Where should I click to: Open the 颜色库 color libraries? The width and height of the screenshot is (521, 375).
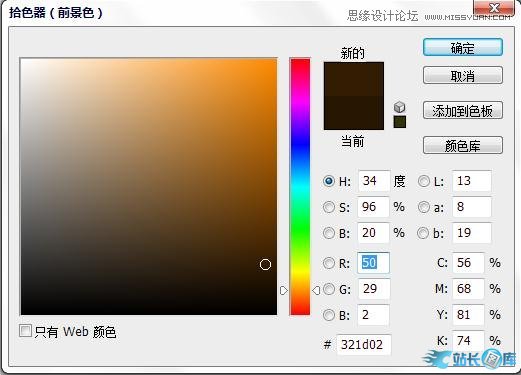pyautogui.click(x=463, y=145)
